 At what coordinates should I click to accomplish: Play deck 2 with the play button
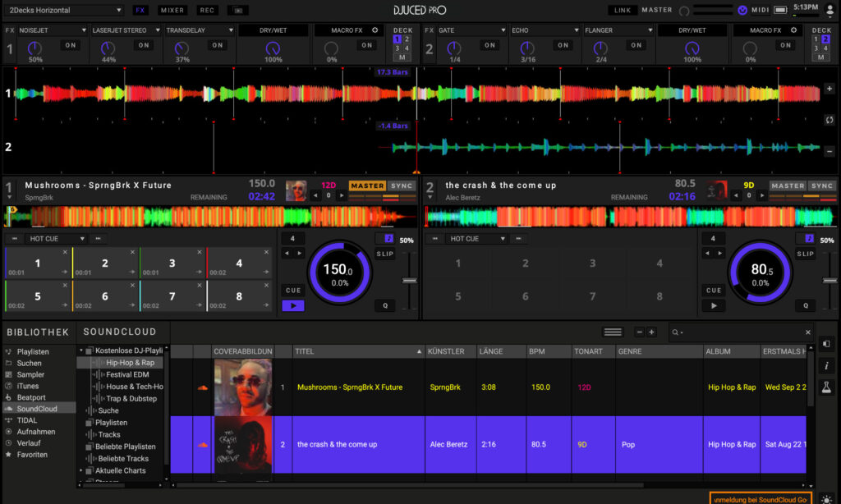714,305
